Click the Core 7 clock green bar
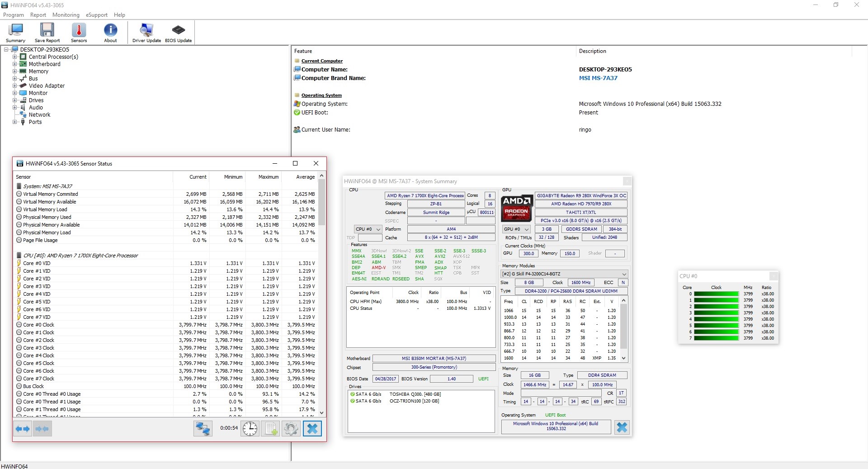Viewport: 868px width, 469px height. point(717,338)
